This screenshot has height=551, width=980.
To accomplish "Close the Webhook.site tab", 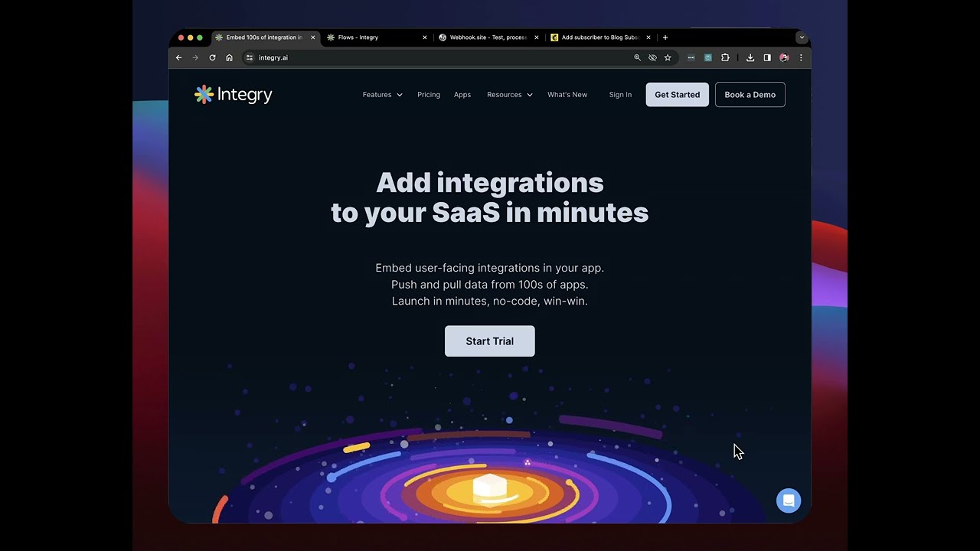I will [x=537, y=37].
